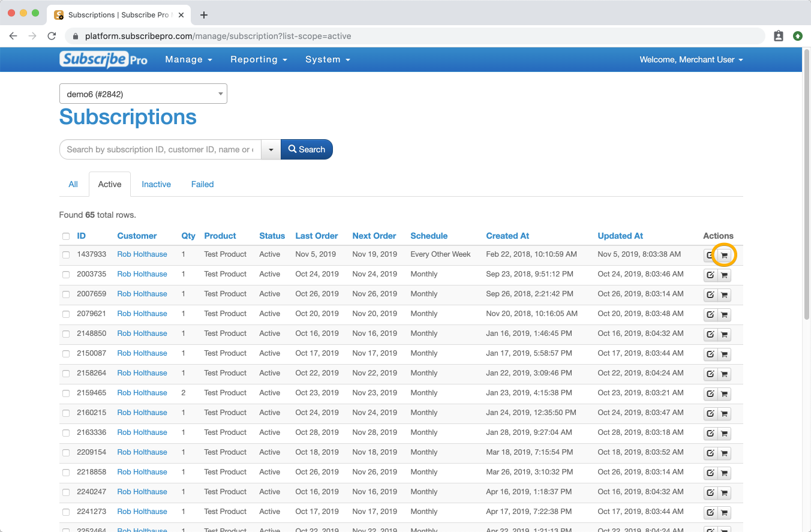This screenshot has width=811, height=532.
Task: Click the blue Search button
Action: 307,149
